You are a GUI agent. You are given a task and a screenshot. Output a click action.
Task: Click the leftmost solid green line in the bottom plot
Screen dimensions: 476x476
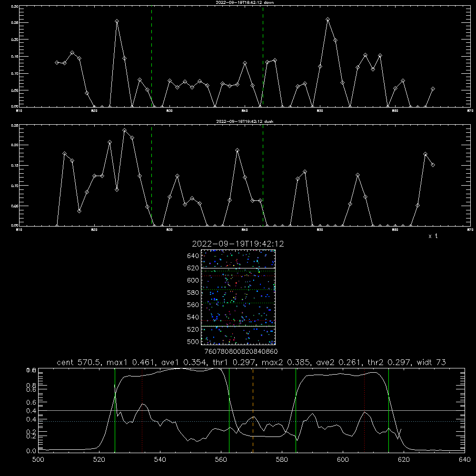115,410
